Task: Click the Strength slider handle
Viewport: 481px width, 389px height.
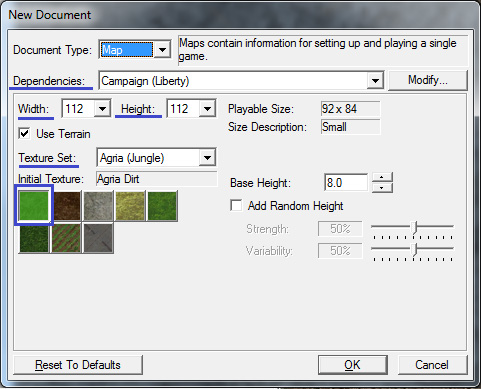Action: point(414,228)
